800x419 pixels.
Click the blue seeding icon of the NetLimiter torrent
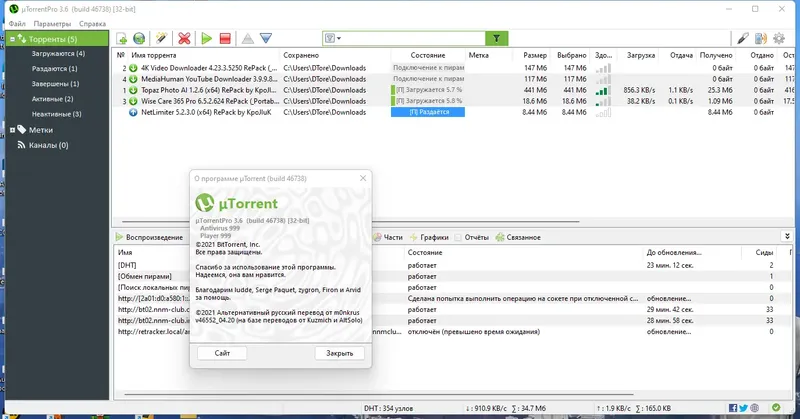click(x=133, y=112)
